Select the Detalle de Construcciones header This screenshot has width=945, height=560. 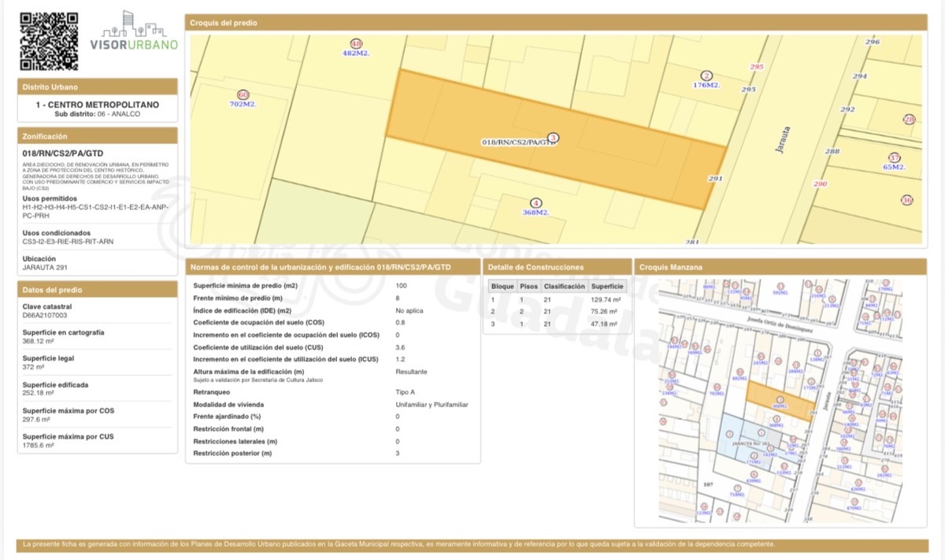click(x=557, y=267)
